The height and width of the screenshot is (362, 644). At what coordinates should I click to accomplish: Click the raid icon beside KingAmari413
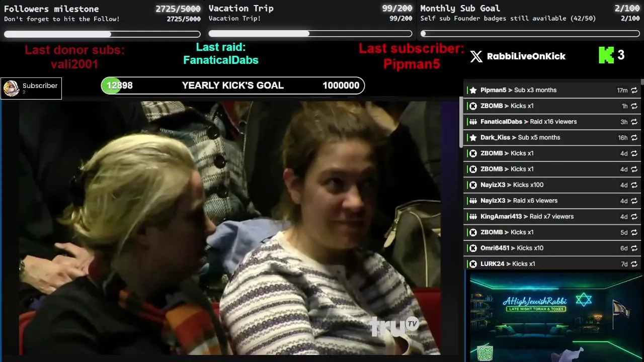click(473, 217)
